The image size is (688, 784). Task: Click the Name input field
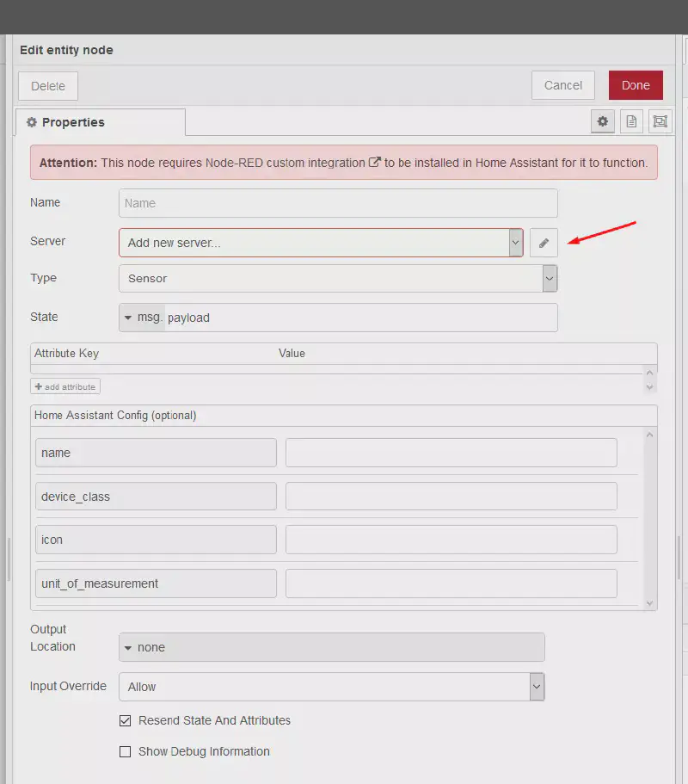point(338,203)
